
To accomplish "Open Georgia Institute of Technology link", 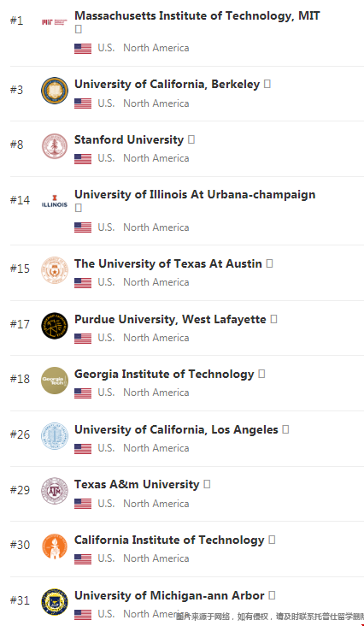I will (x=164, y=374).
